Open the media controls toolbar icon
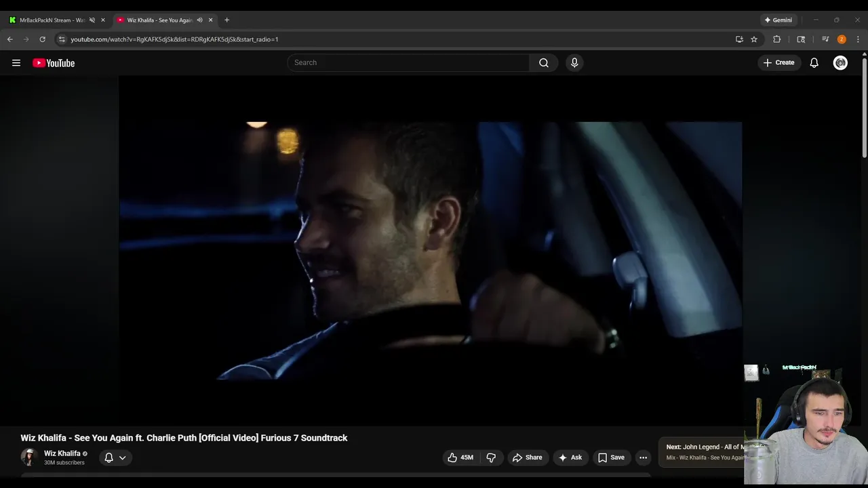 point(825,39)
